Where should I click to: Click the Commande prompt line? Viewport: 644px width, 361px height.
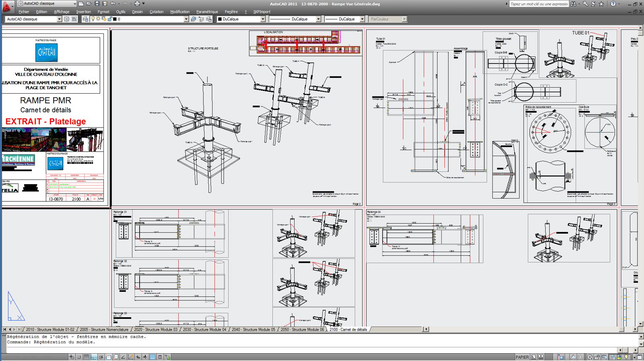click(51, 342)
